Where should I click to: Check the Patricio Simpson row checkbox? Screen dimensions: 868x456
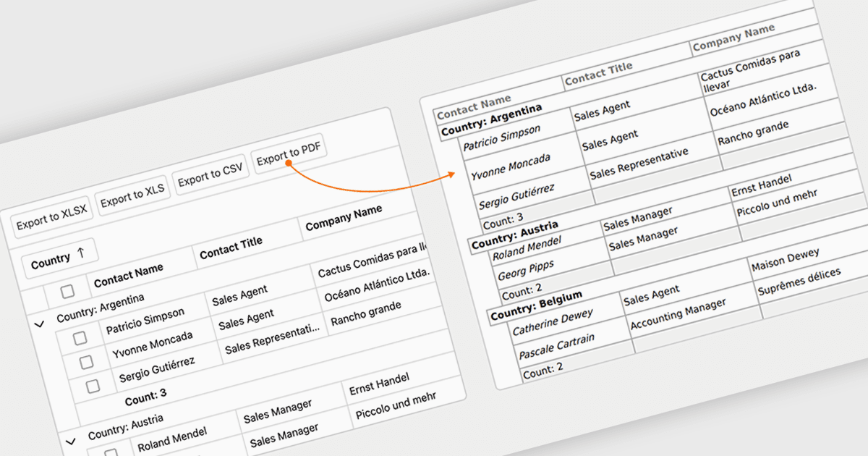(x=80, y=337)
